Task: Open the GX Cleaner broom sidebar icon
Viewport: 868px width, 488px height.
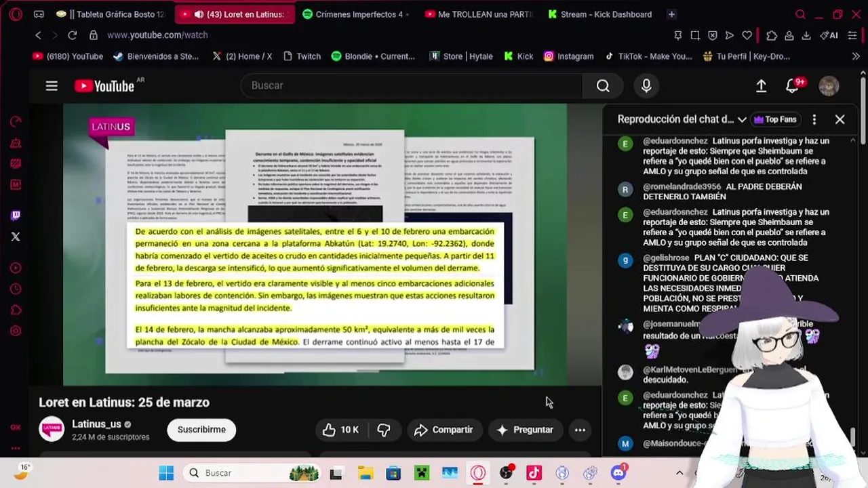Action: tap(16, 142)
